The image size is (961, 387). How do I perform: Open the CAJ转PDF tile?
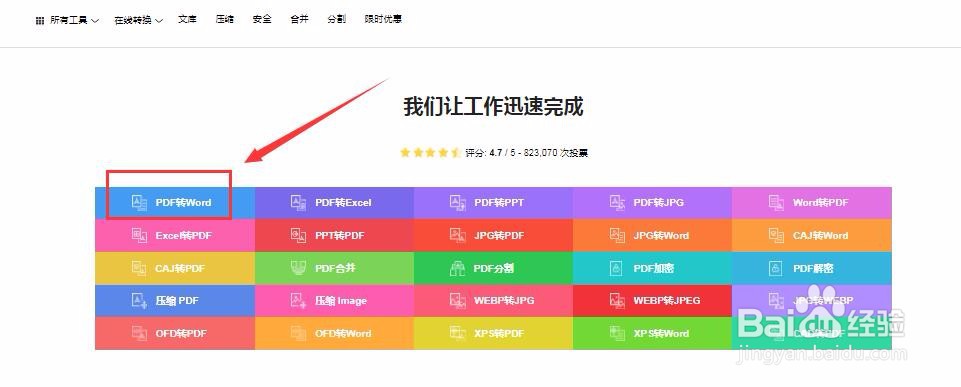175,268
